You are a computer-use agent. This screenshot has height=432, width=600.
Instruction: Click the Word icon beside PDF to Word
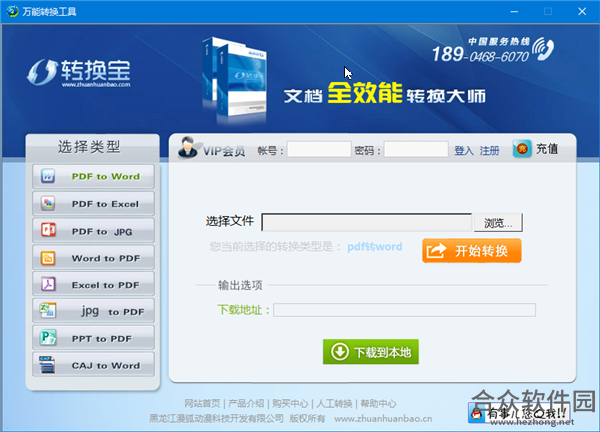(48, 176)
